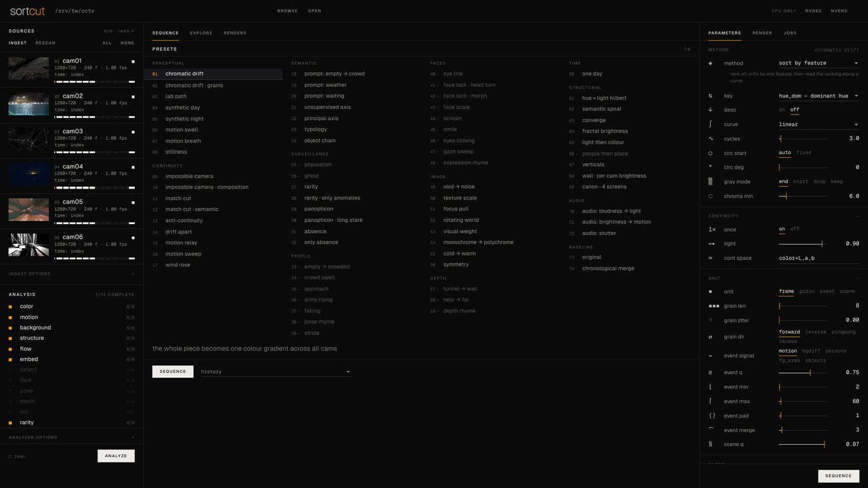Click the ≥ icon beside event q
The width and height of the screenshot is (868, 488).
[x=711, y=372]
